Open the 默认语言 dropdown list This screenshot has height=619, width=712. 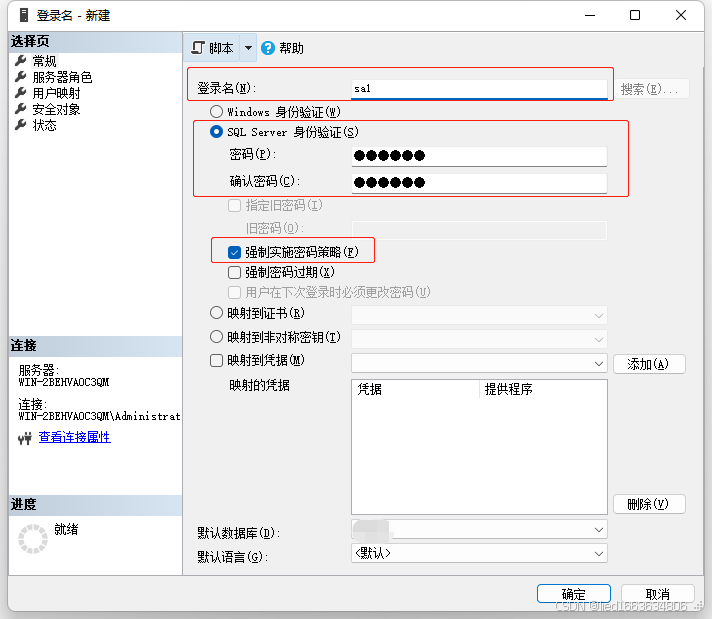click(598, 553)
